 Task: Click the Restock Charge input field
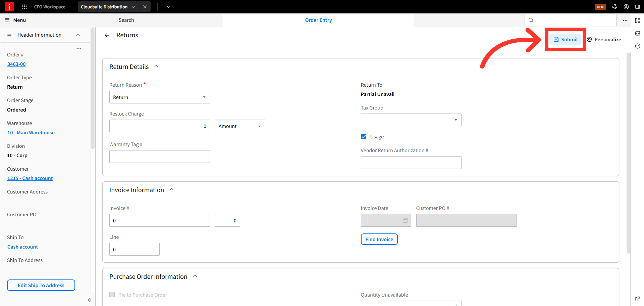tap(160, 126)
